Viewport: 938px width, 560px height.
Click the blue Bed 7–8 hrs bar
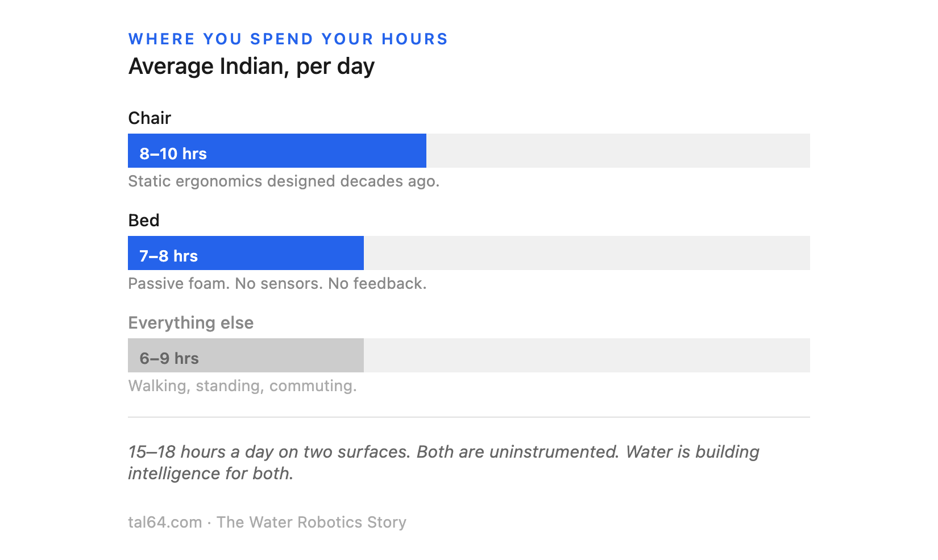[x=246, y=253]
